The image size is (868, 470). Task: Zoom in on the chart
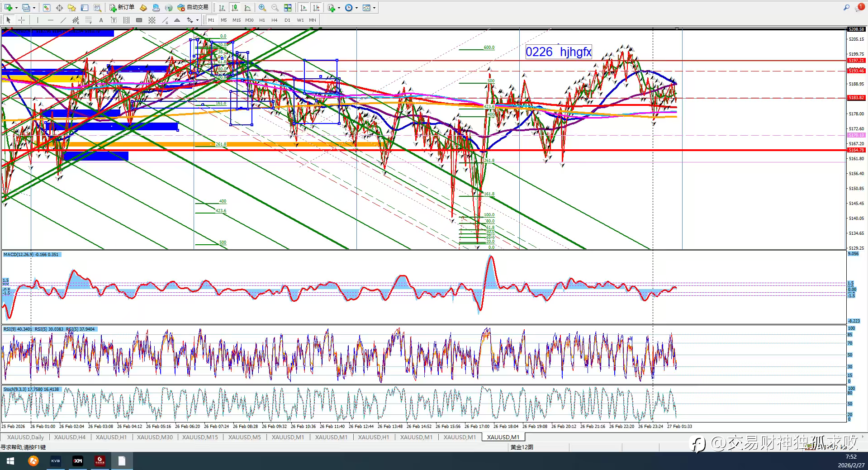click(x=262, y=8)
